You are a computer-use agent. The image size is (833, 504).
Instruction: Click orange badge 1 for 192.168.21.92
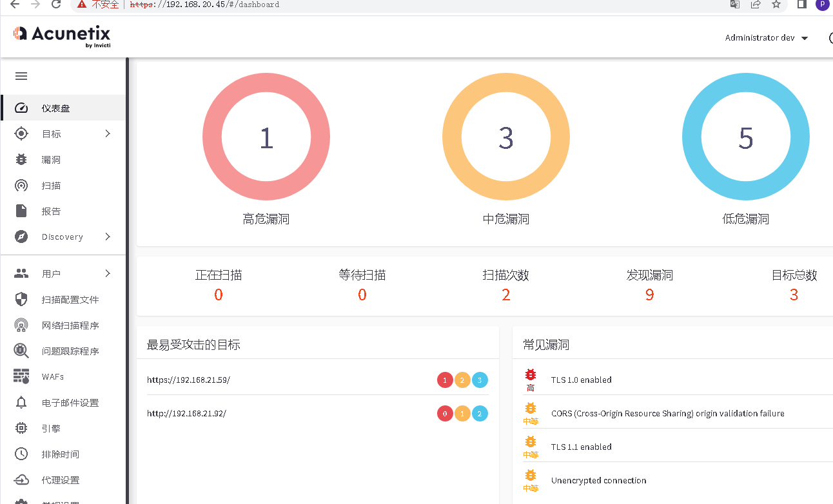pyautogui.click(x=462, y=414)
